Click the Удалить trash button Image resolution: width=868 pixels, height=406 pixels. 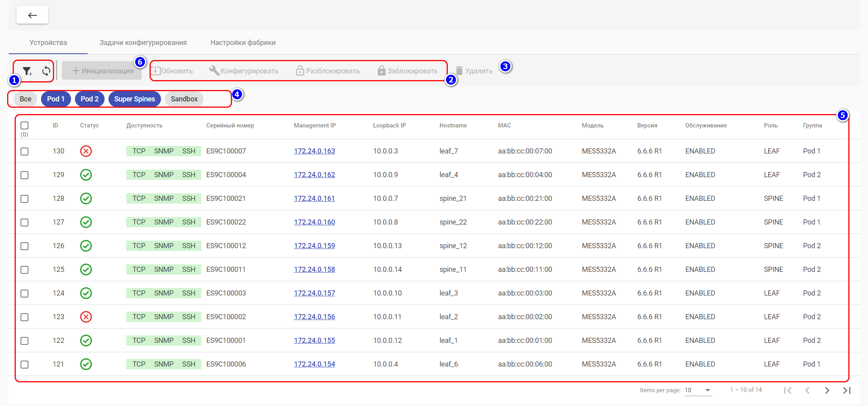pos(474,71)
